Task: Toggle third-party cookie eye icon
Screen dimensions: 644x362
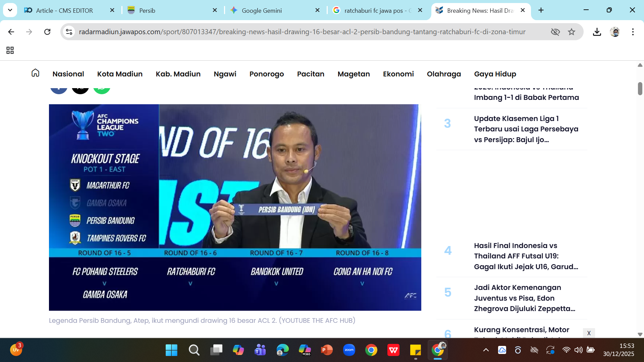Action: click(x=555, y=32)
